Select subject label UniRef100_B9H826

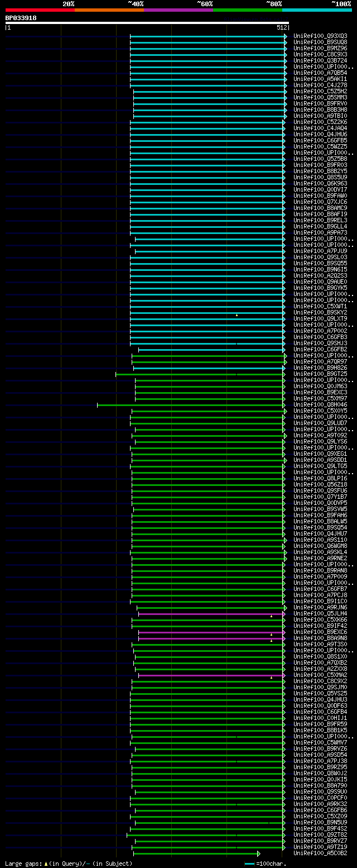click(320, 368)
